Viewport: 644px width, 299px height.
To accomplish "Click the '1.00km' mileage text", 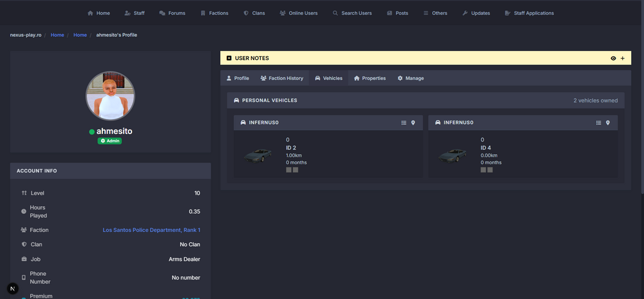I will [294, 155].
